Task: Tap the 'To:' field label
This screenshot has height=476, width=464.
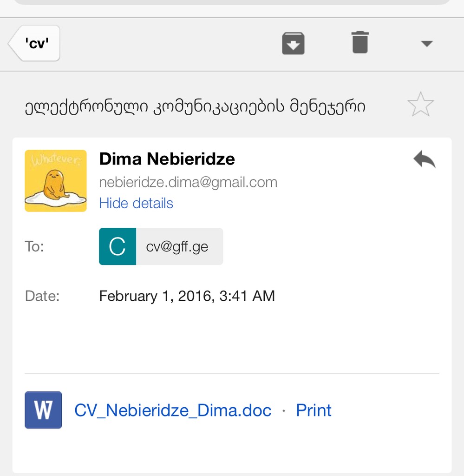Action: tap(34, 246)
